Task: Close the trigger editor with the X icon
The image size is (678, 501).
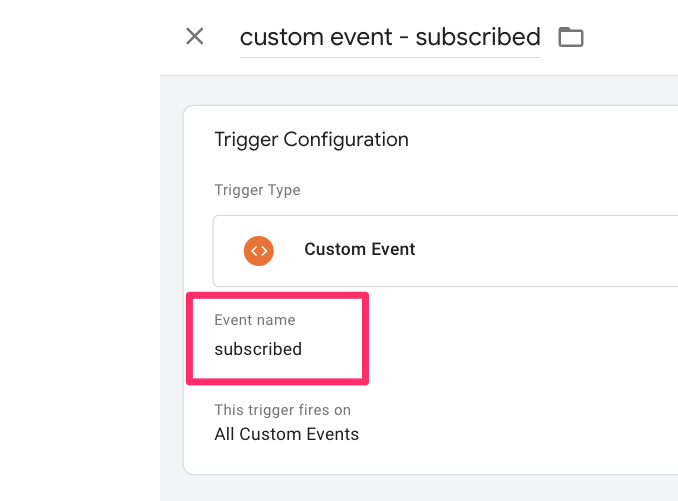Action: [195, 36]
